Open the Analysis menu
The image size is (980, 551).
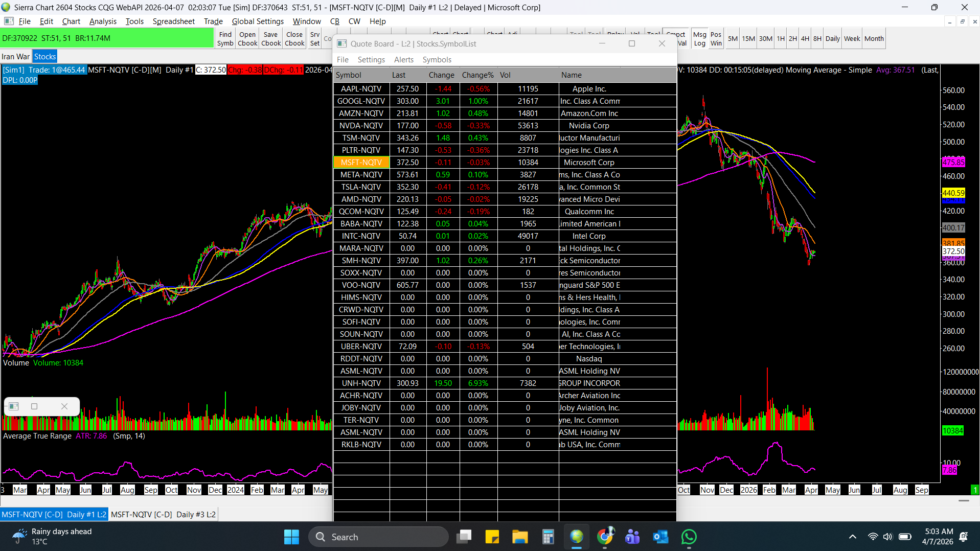tap(103, 21)
